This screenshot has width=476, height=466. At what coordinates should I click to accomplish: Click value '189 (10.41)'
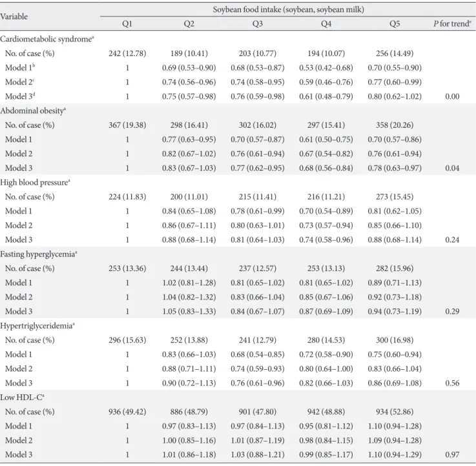[x=189, y=54]
